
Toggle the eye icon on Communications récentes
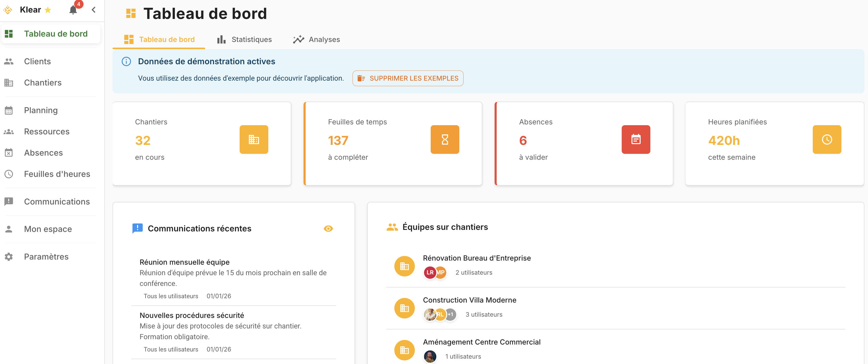pos(328,228)
